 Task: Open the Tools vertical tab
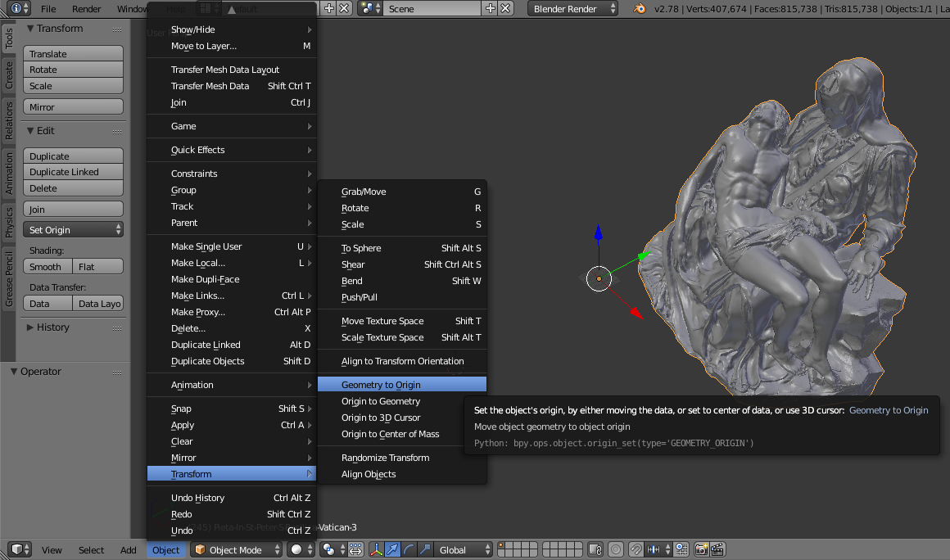[8, 38]
